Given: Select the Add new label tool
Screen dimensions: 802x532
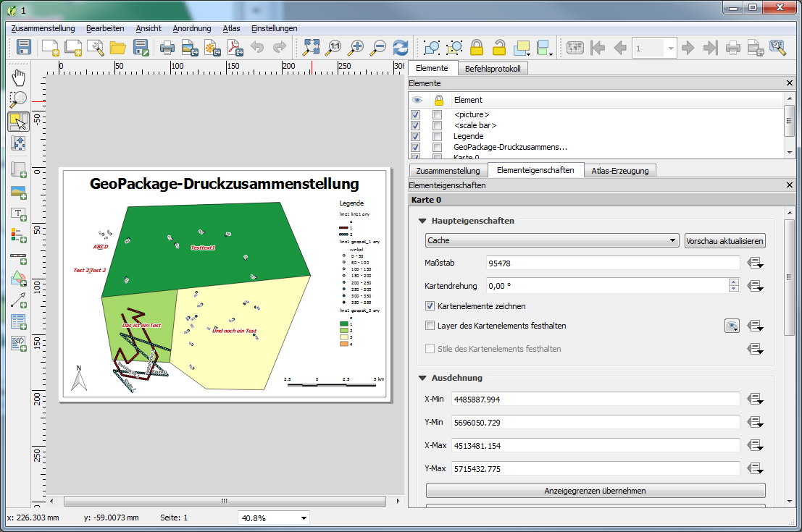Looking at the screenshot, I should (x=18, y=214).
